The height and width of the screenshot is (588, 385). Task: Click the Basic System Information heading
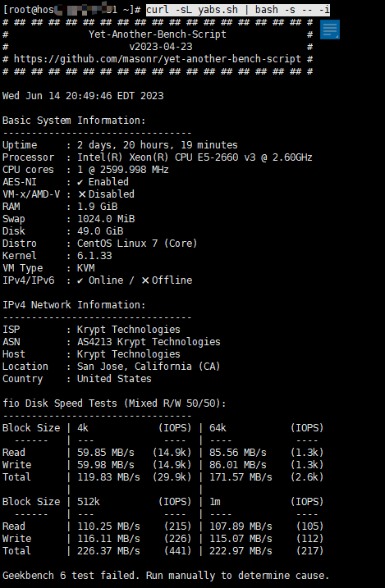[74, 121]
